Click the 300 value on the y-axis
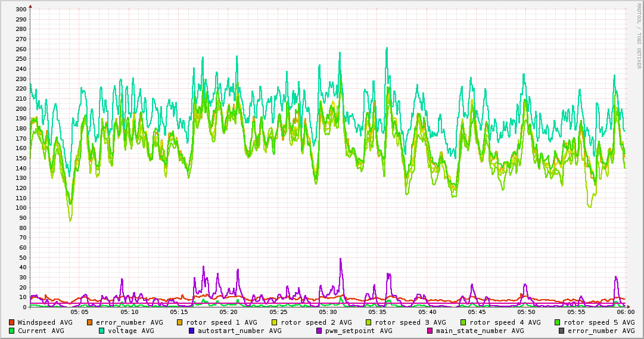The image size is (644, 339). click(x=21, y=10)
